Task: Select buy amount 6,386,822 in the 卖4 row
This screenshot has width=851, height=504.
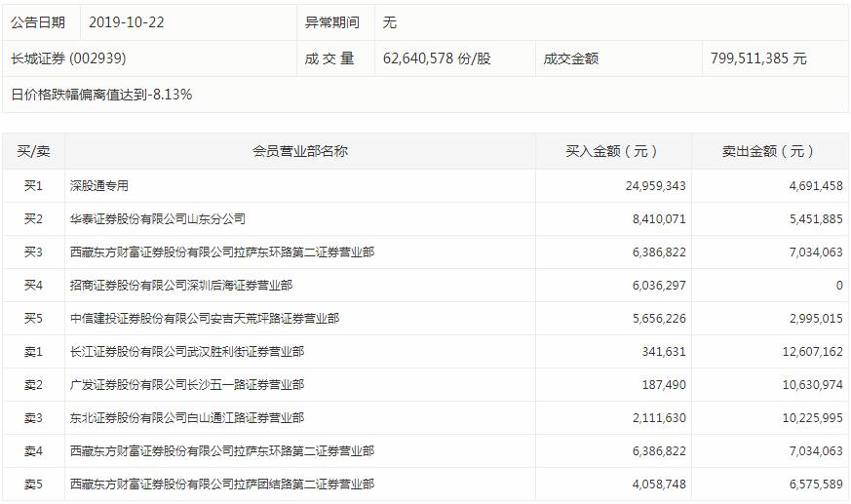Action: [659, 450]
